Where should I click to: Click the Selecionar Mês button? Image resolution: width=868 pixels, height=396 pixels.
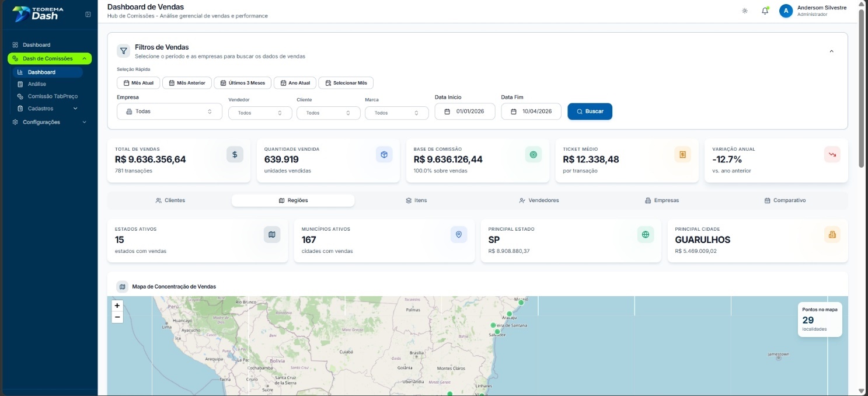(346, 83)
